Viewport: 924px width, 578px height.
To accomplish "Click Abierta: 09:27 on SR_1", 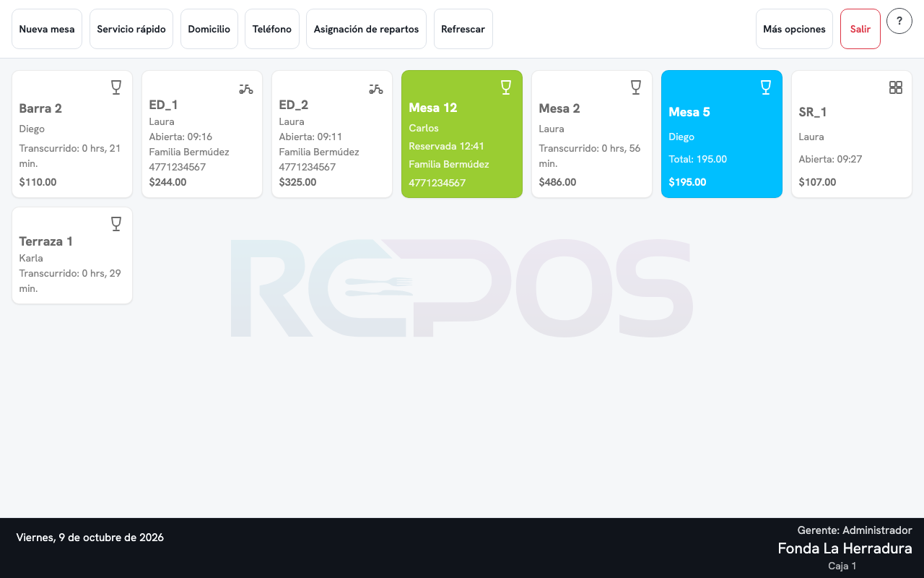I will coord(830,159).
